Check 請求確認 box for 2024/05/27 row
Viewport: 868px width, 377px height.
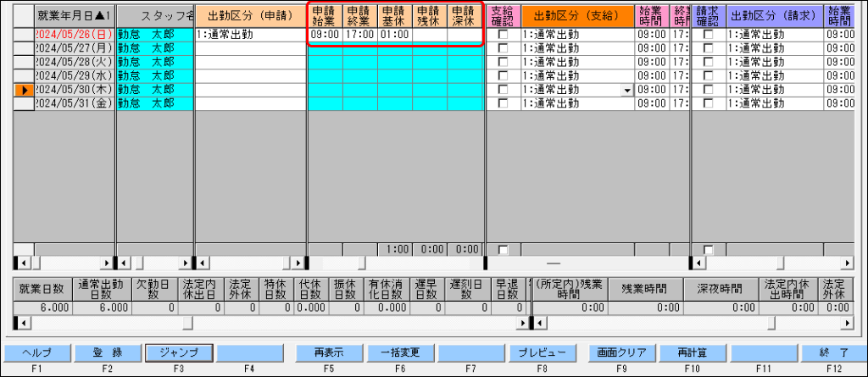pyautogui.click(x=708, y=48)
